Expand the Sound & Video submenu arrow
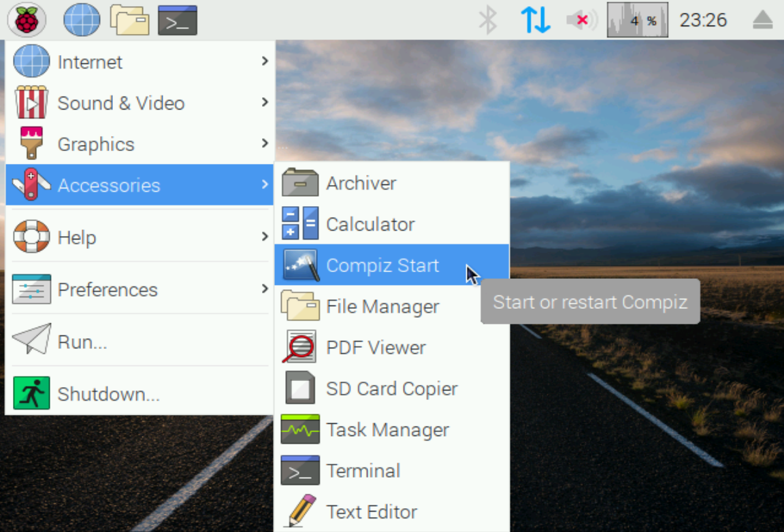Image resolution: width=784 pixels, height=532 pixels. (x=265, y=102)
